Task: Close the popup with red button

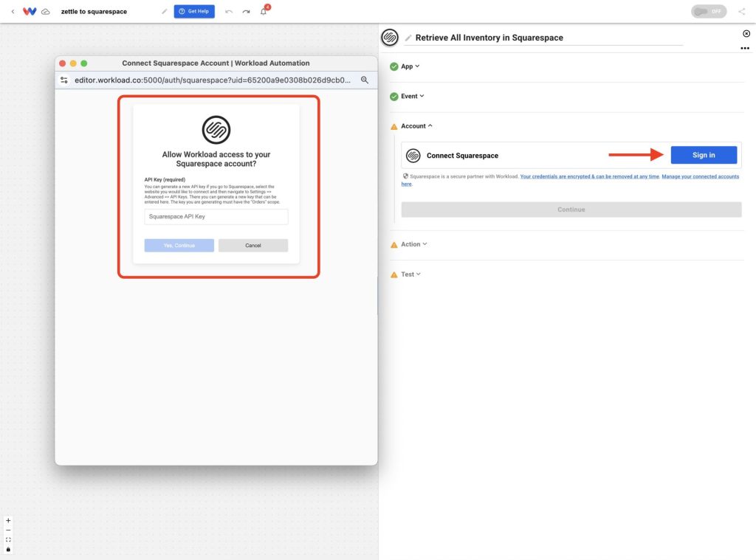Action: pyautogui.click(x=62, y=63)
